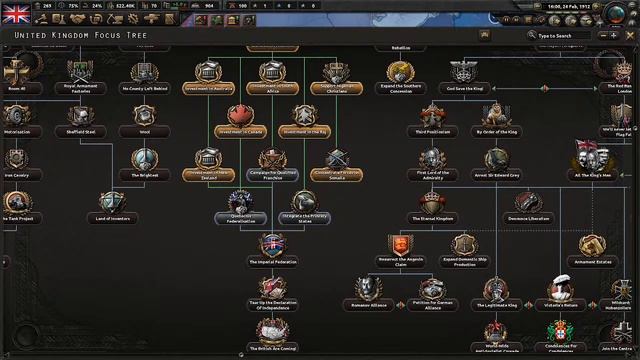Open the Logistics menu icon

pos(170,19)
